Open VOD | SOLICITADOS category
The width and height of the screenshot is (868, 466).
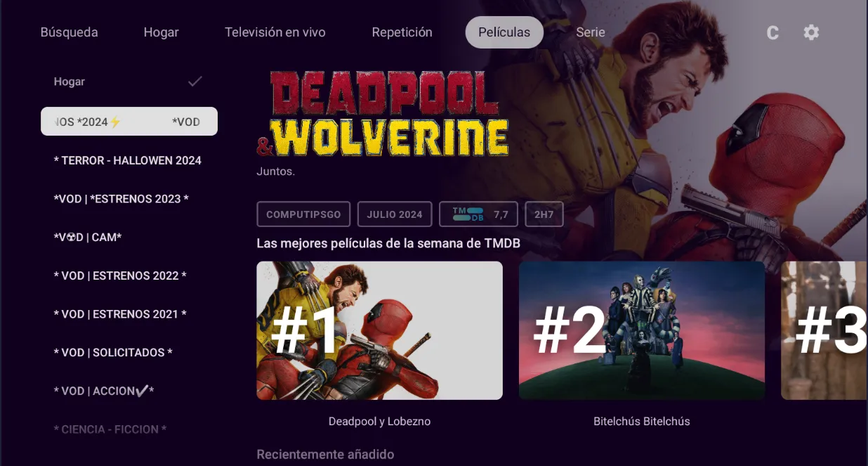(x=113, y=353)
